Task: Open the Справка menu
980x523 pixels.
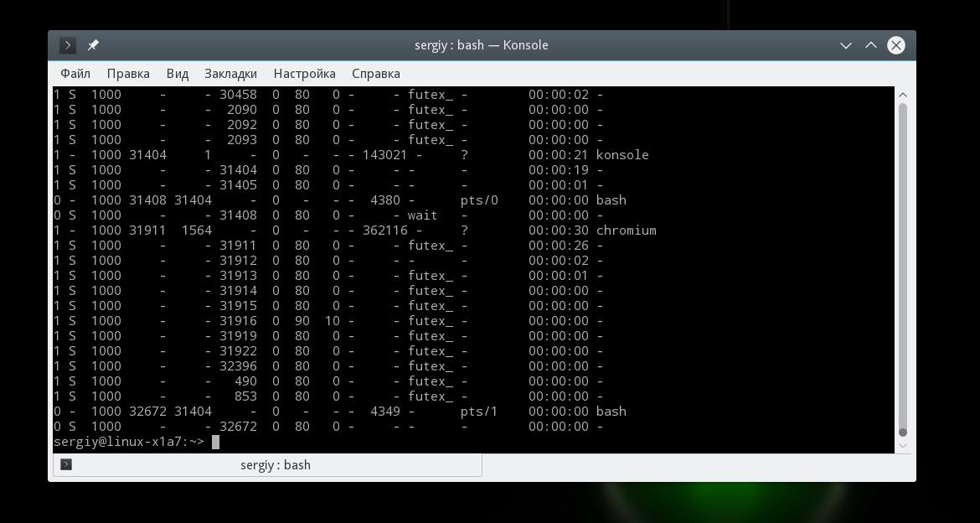Action: pyautogui.click(x=375, y=74)
